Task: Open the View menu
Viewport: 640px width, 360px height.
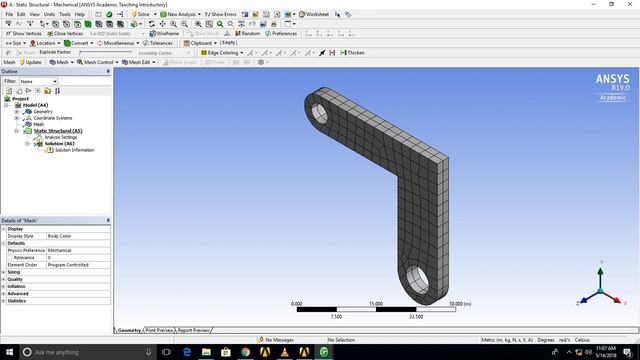Action: pos(34,14)
